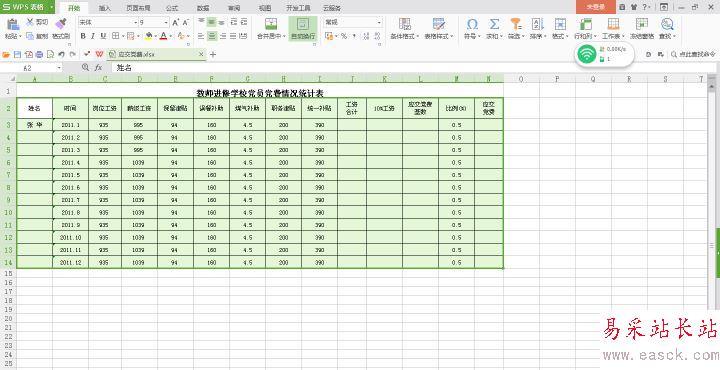
Task: Select the Format Painter brush
Action: point(60,24)
